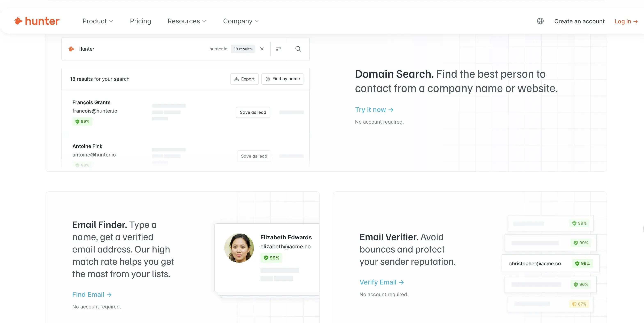
Task: Click the Try it now link
Action: [374, 110]
